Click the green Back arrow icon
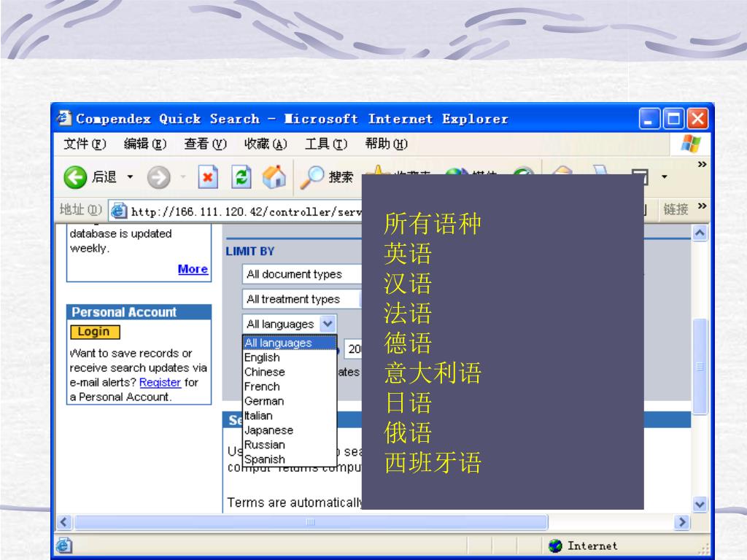This screenshot has width=747, height=560. (75, 178)
